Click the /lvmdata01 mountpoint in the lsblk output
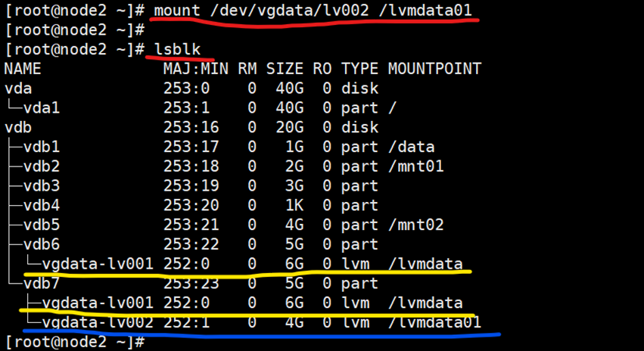The image size is (644, 351). (434, 323)
